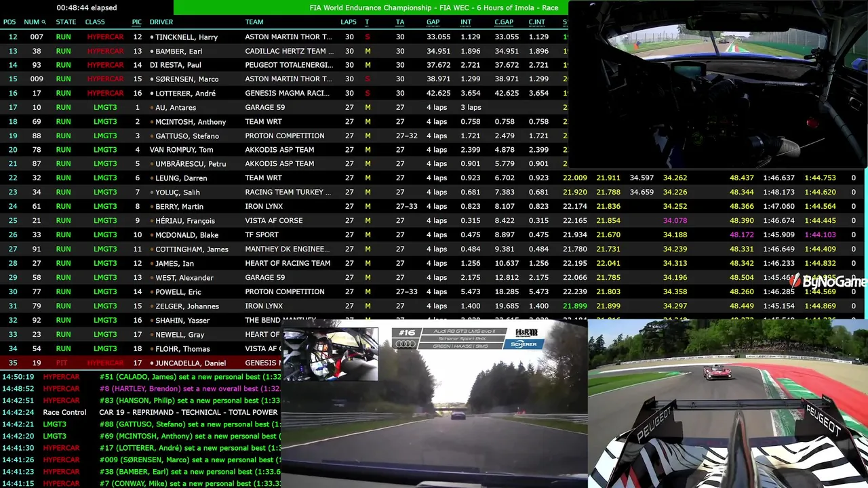Click team RACING TEAM TURKEY cell
This screenshot has height=488, width=868.
(x=288, y=192)
